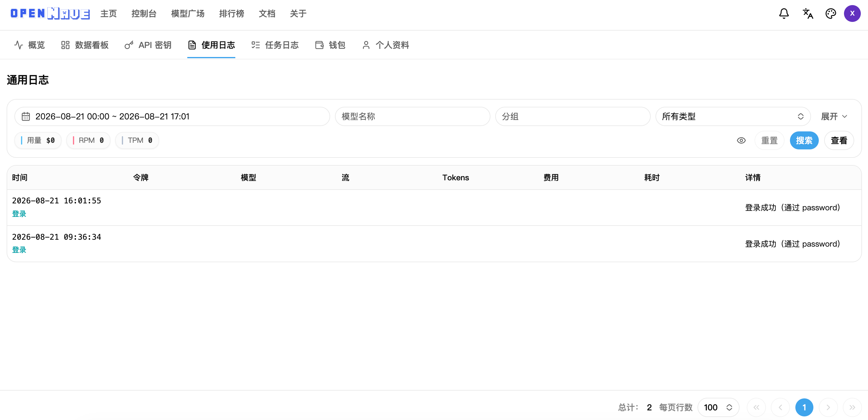The width and height of the screenshot is (868, 420).
Task: Go to the 概览 overview tab
Action: click(30, 45)
